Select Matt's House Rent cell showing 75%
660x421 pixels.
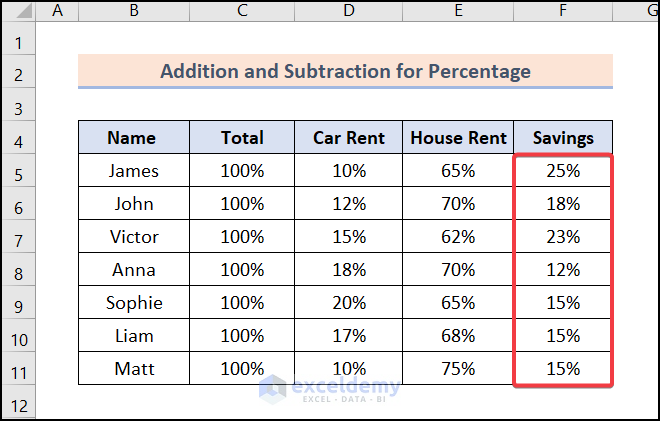(457, 369)
